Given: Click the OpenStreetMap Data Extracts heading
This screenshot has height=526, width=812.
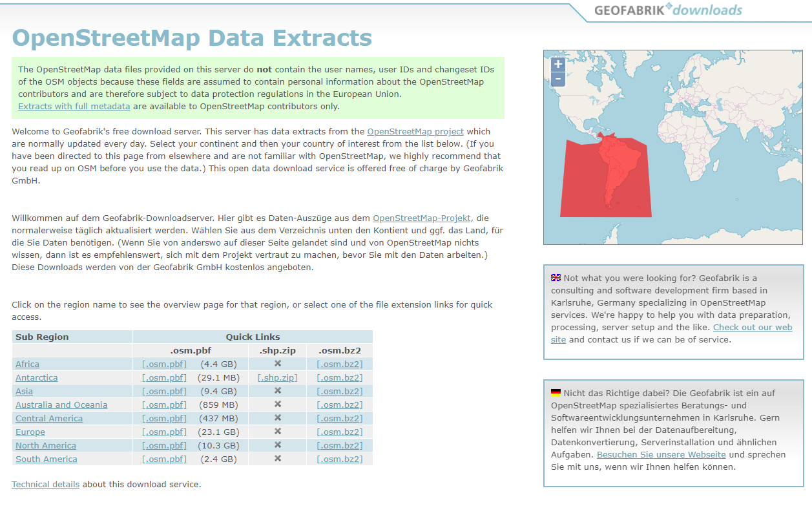Looking at the screenshot, I should click(x=192, y=39).
